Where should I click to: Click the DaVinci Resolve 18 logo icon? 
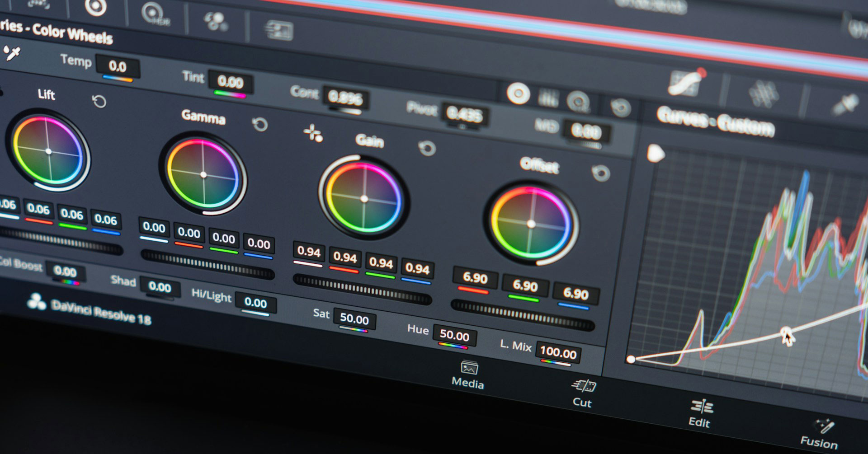37,302
